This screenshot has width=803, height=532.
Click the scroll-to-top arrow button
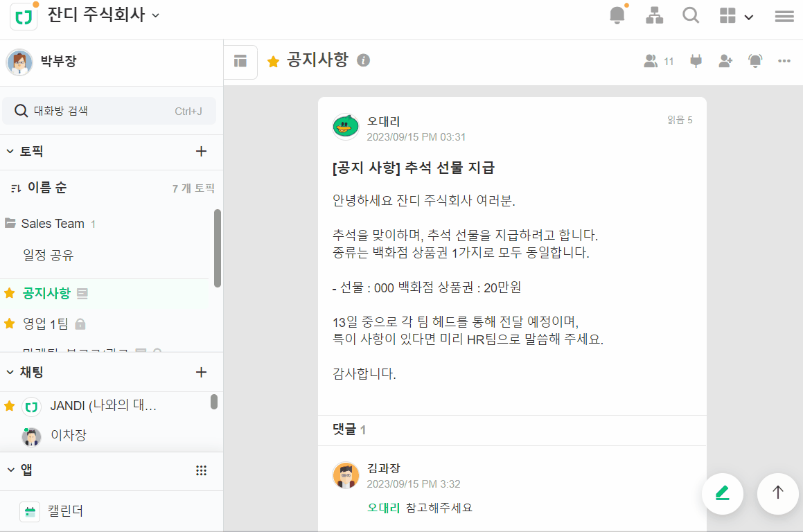tap(778, 494)
